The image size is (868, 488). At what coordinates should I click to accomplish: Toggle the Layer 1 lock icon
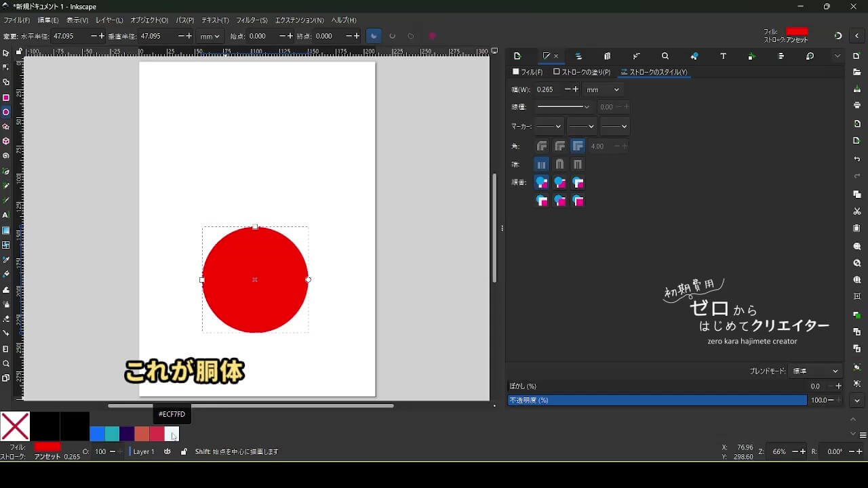point(184,451)
